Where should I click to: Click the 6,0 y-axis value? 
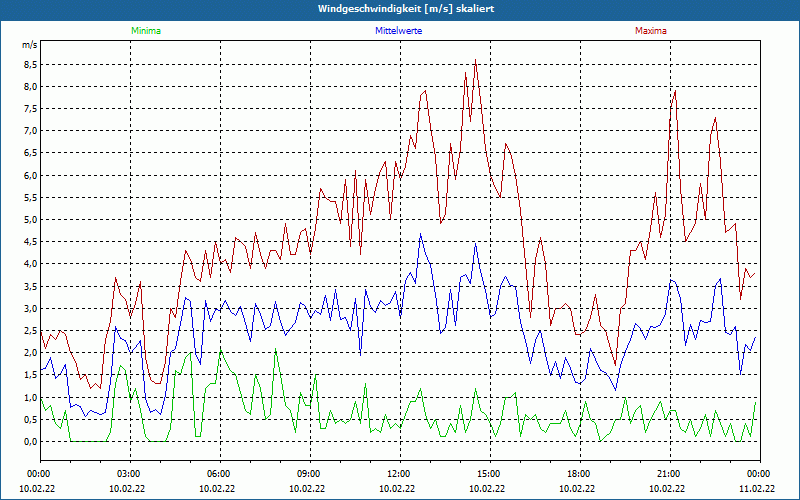pos(31,176)
